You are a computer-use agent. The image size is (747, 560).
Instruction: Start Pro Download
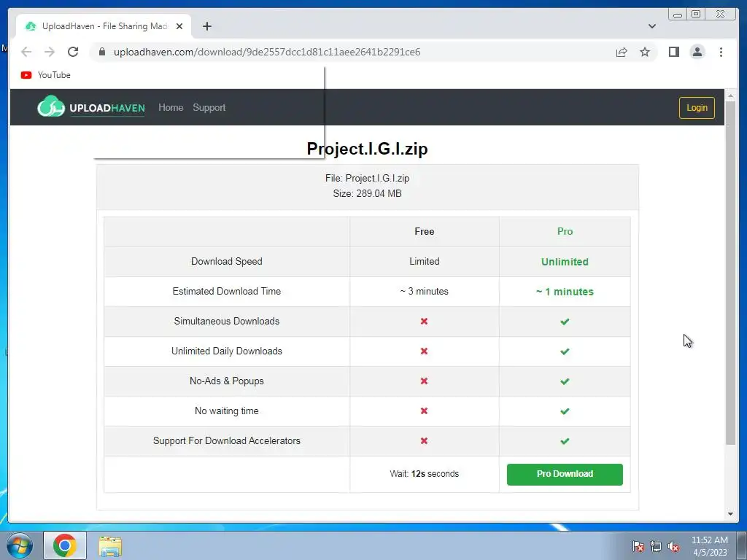[565, 474]
